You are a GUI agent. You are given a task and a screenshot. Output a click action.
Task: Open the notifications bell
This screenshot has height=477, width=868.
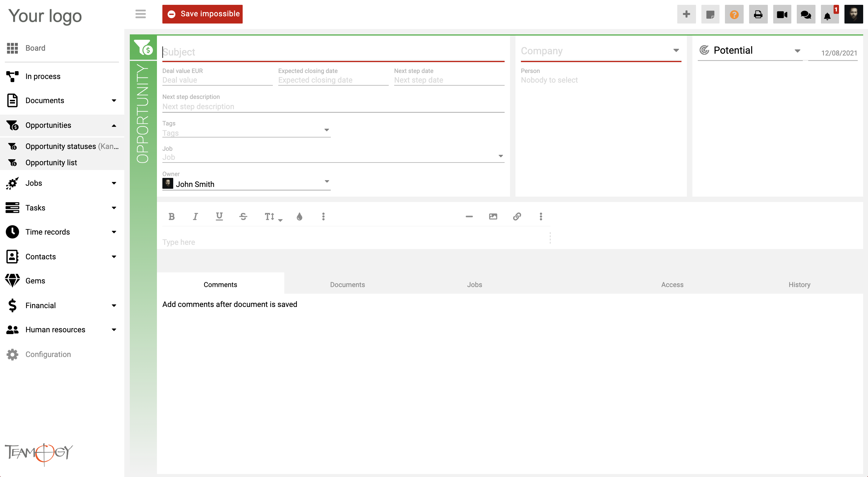point(827,15)
